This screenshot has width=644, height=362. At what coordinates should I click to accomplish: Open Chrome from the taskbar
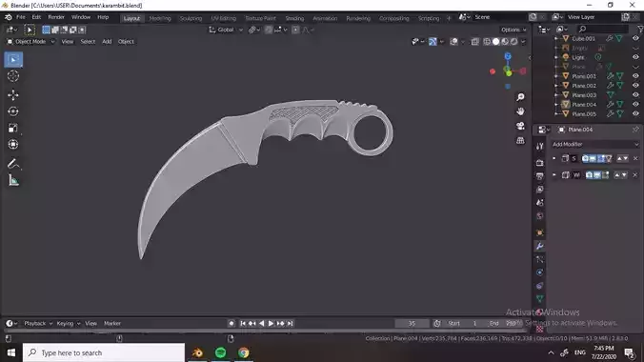tap(244, 352)
